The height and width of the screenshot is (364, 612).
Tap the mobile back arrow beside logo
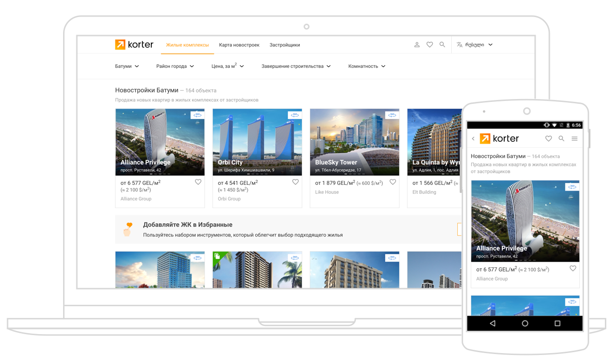[x=473, y=139]
